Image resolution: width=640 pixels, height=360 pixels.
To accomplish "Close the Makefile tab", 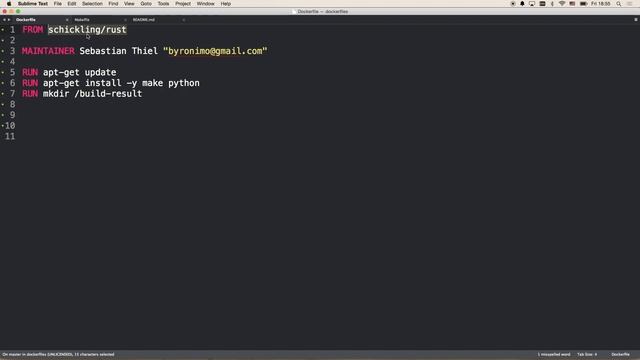I will 125,20.
